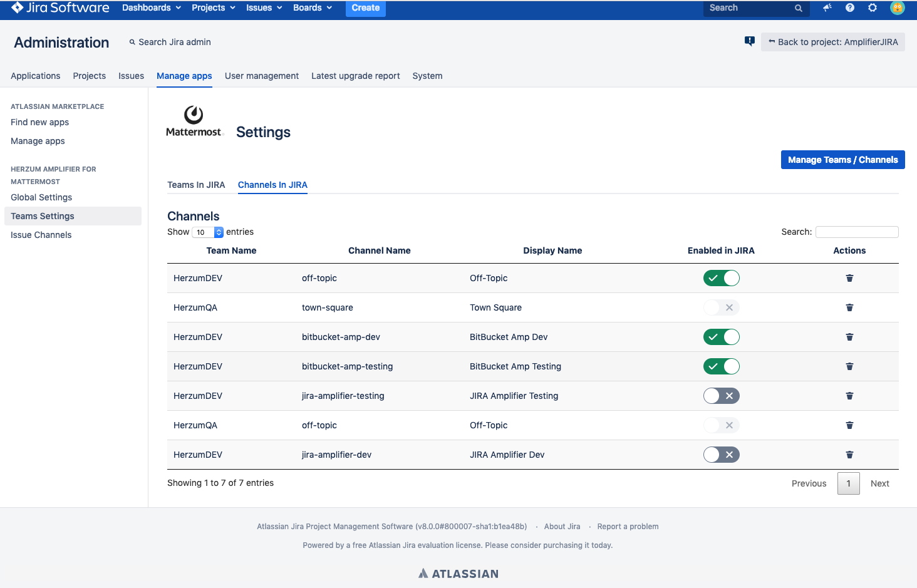Image resolution: width=917 pixels, height=588 pixels.
Task: Open the user profile avatar
Action: (x=897, y=8)
